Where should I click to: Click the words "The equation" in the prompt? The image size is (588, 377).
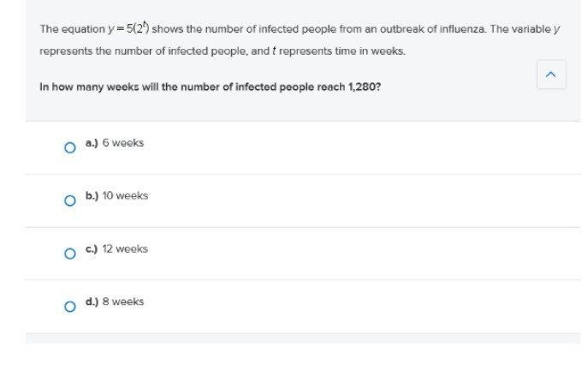point(62,29)
